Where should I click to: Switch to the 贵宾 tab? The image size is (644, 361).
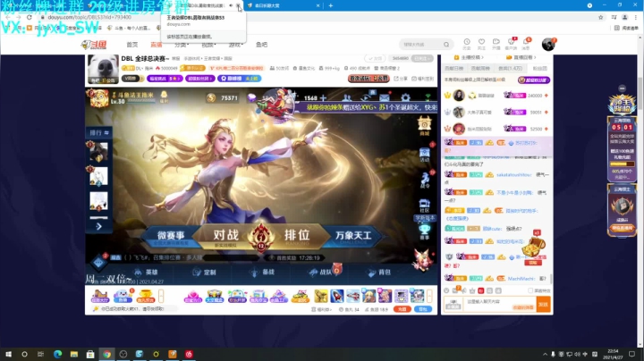click(510, 69)
